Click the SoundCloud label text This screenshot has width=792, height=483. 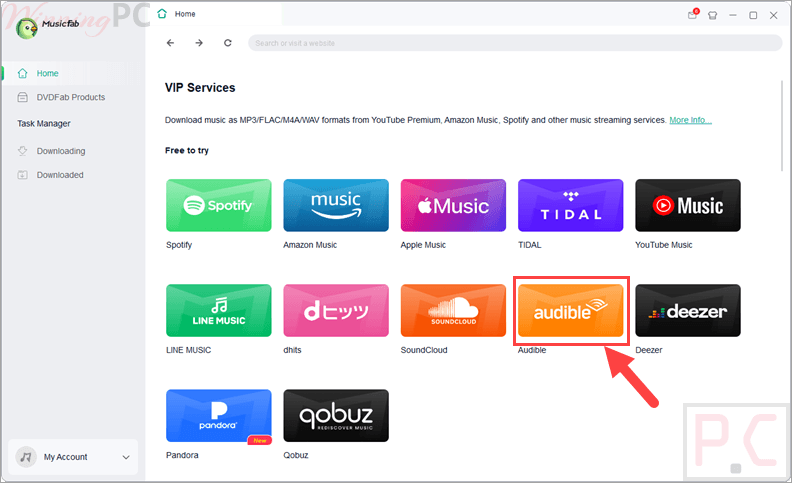(424, 350)
